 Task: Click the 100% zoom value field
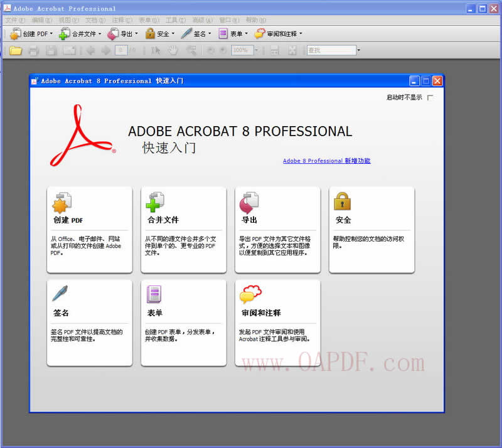pos(242,50)
